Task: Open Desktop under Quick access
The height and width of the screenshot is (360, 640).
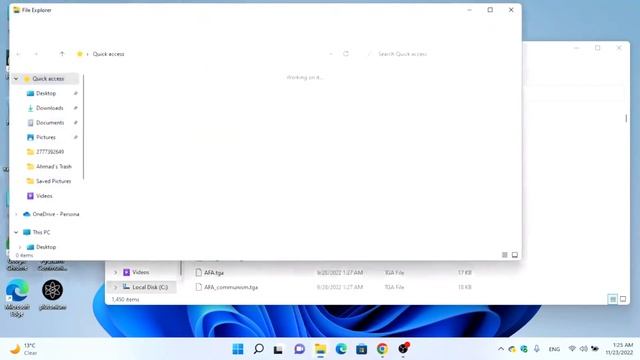Action: tap(46, 93)
